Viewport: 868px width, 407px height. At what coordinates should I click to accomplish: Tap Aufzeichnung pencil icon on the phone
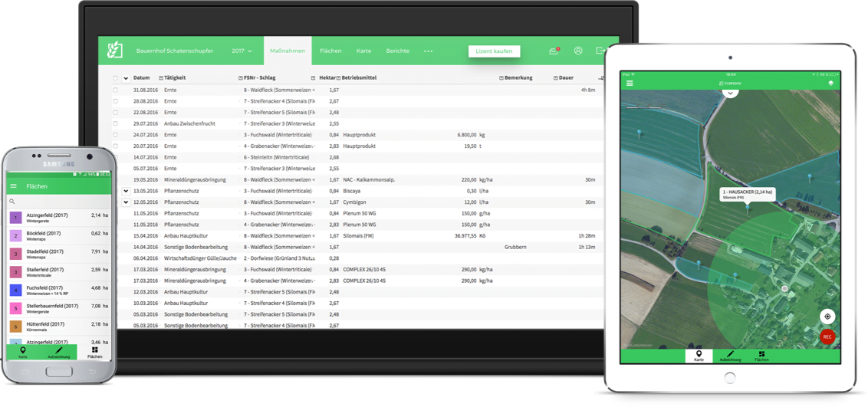[x=59, y=352]
